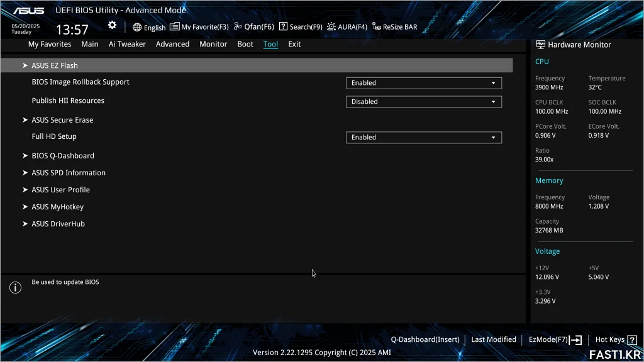Expand BIOS Q-Dashboard arrow
644x362 pixels.
tap(25, 156)
